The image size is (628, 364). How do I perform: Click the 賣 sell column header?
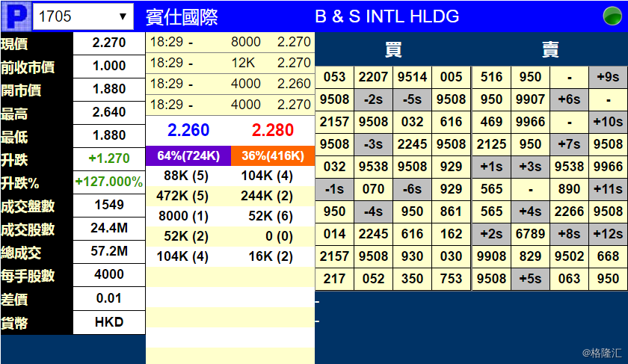[x=550, y=49]
